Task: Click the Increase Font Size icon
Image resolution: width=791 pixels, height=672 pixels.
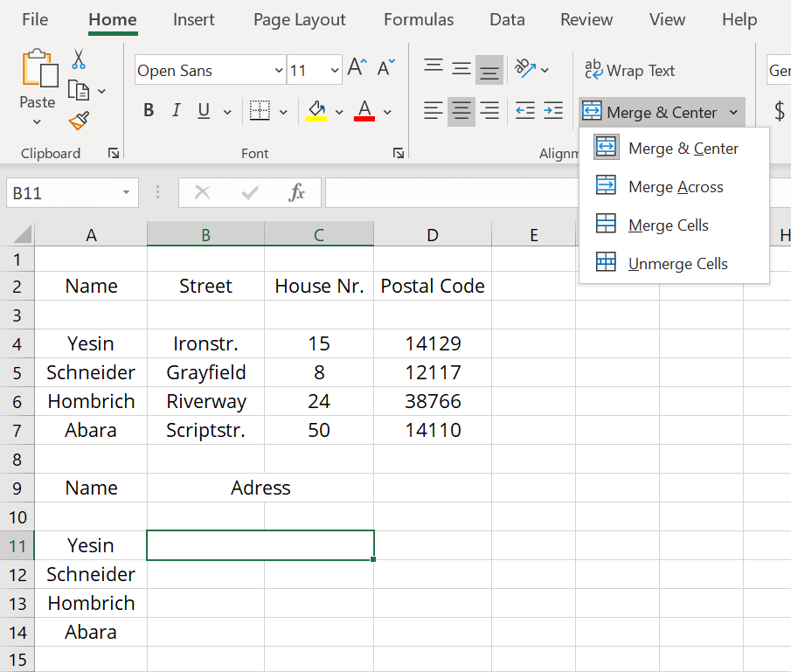Action: 357,68
